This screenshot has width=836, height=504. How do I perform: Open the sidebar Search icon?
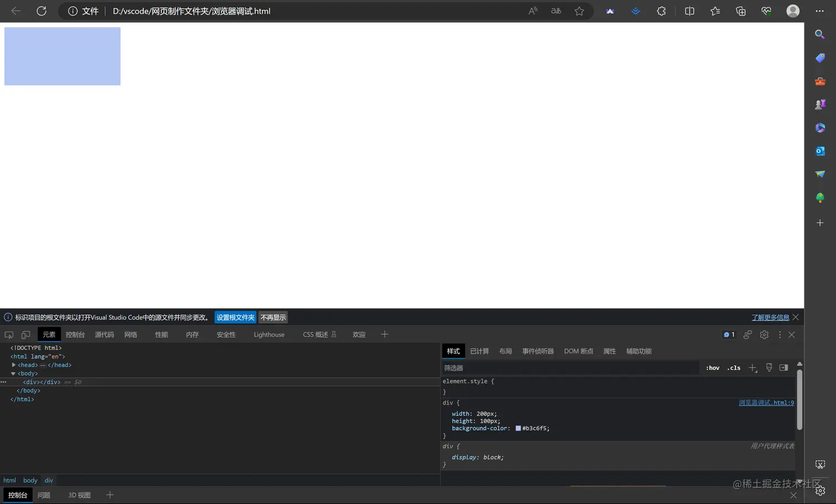point(820,34)
